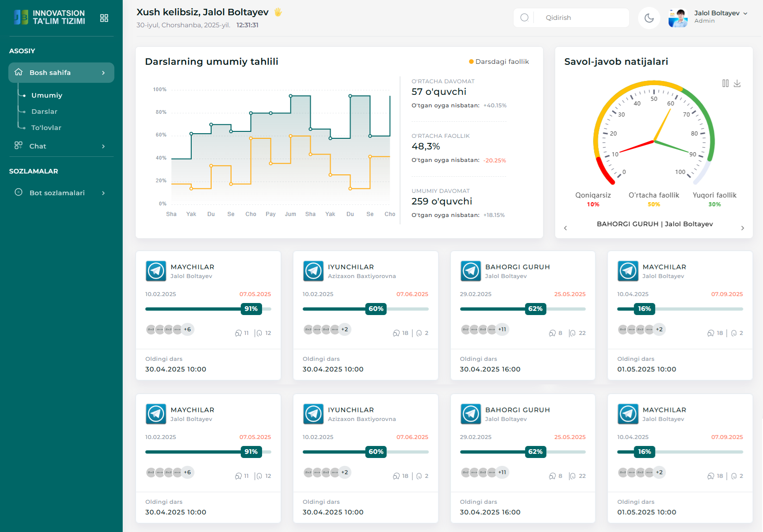763x532 pixels.
Task: Click the 91% progress bar on MAYCHILAR card
Action: pyautogui.click(x=208, y=309)
